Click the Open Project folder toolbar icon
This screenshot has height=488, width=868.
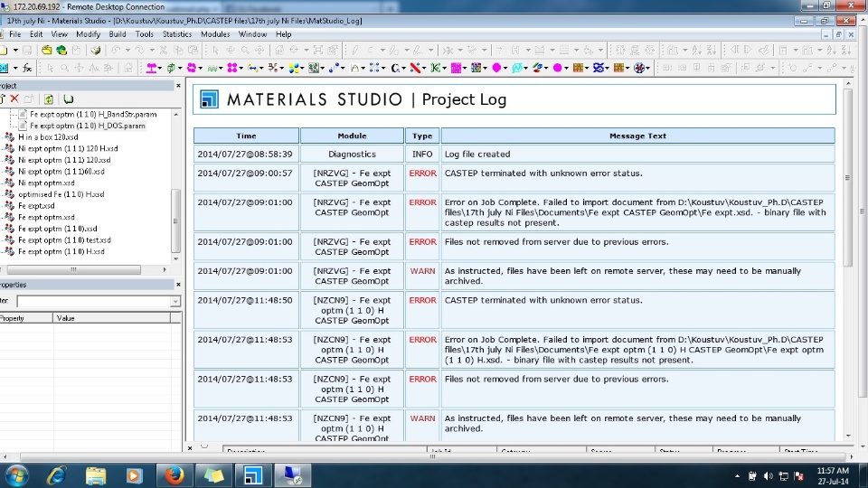(46, 51)
